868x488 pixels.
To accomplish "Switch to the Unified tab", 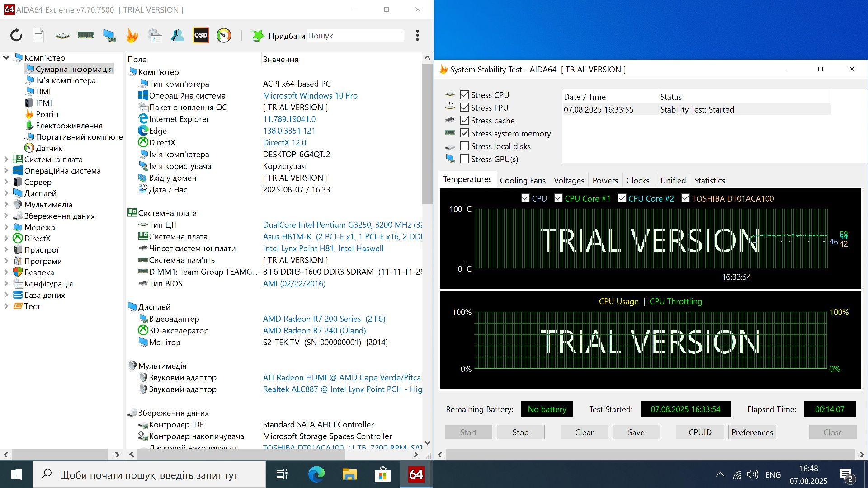I will tap(673, 180).
